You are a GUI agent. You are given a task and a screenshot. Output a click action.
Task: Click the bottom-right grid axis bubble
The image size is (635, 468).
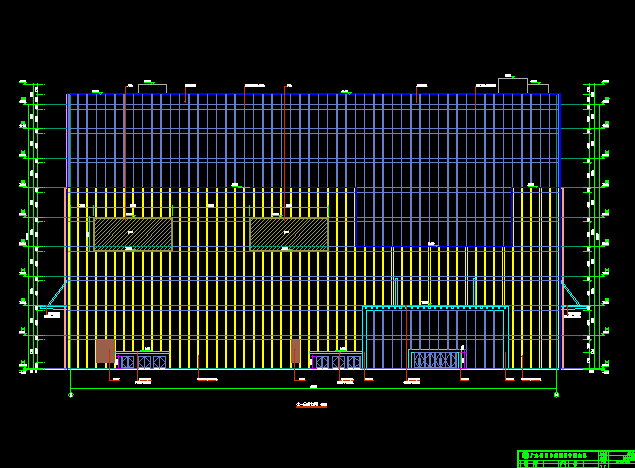556,395
